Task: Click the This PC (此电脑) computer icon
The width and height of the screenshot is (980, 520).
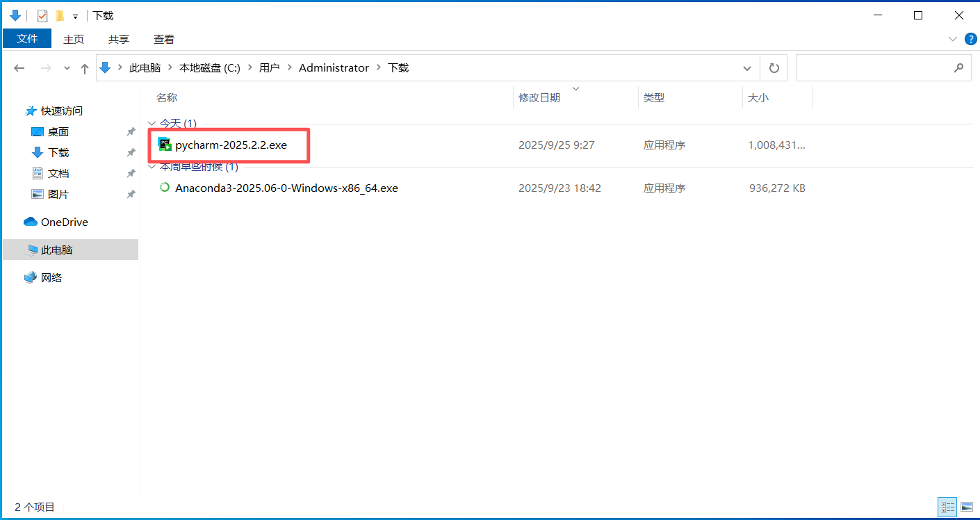Action: tap(32, 250)
